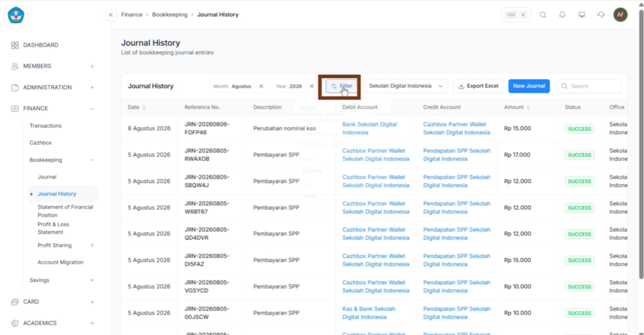Click the 6 Agustus 2026 date cell

coord(149,128)
